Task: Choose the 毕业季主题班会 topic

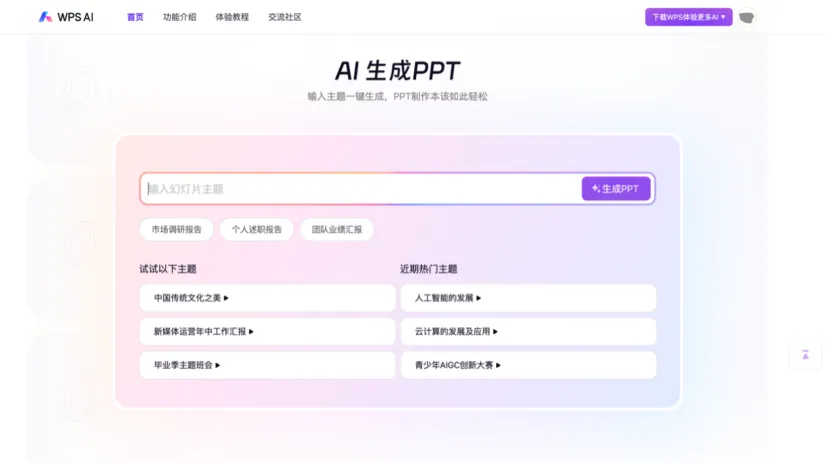Action: [269, 367]
